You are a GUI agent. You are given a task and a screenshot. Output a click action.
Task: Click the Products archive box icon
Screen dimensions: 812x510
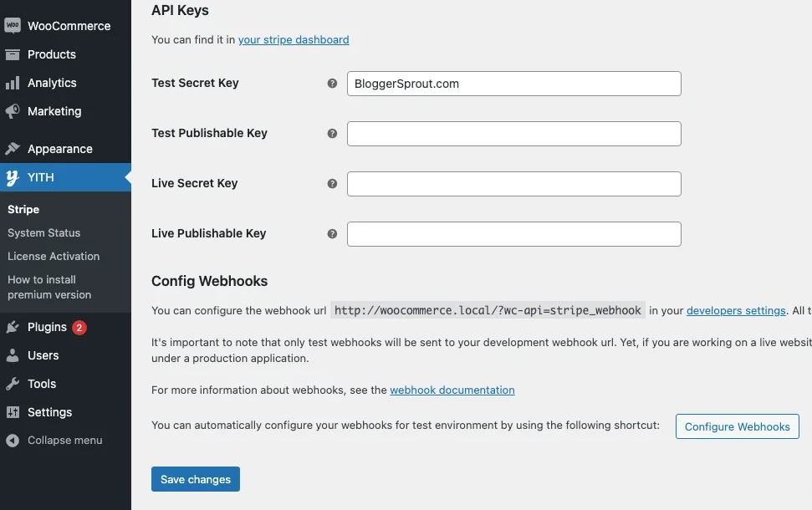point(13,54)
